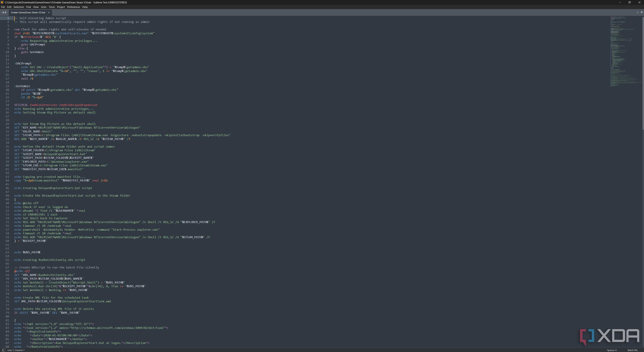Click 'pushd' command on line 21
The image size is (644, 352).
tap(25, 94)
